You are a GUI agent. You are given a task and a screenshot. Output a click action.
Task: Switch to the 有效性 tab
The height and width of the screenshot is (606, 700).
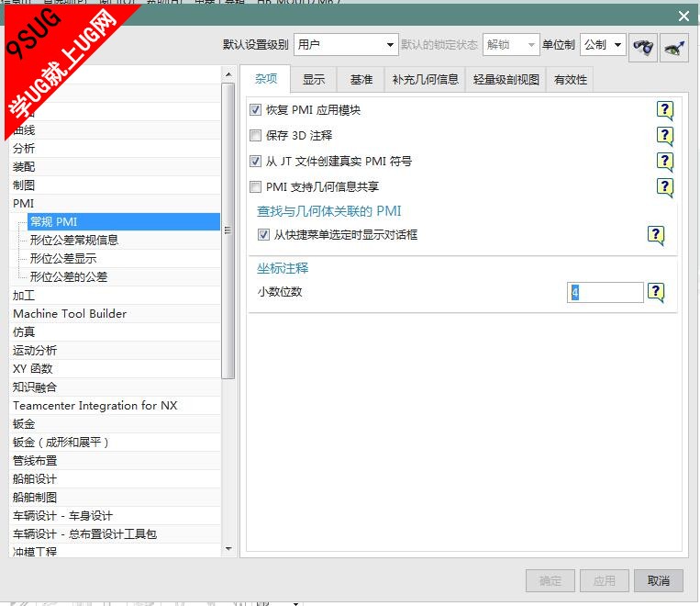pos(570,80)
